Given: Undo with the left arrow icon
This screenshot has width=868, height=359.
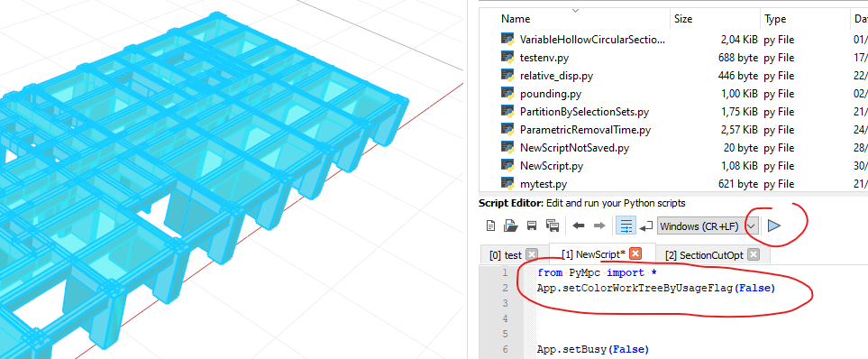Looking at the screenshot, I should coord(579,226).
